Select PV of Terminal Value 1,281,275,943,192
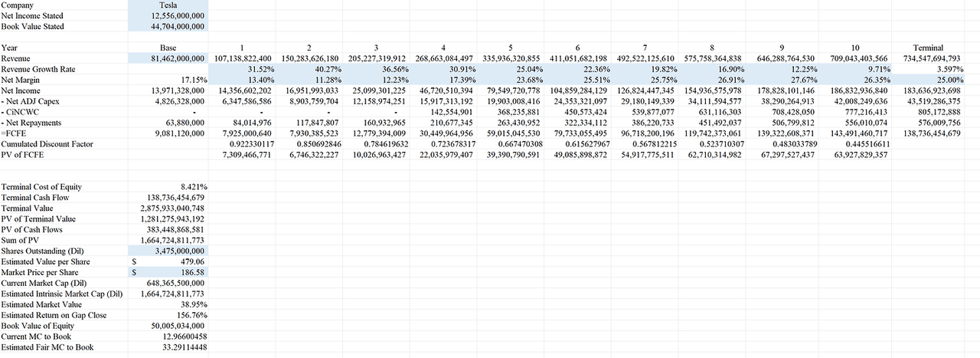980x358 pixels. (x=171, y=219)
